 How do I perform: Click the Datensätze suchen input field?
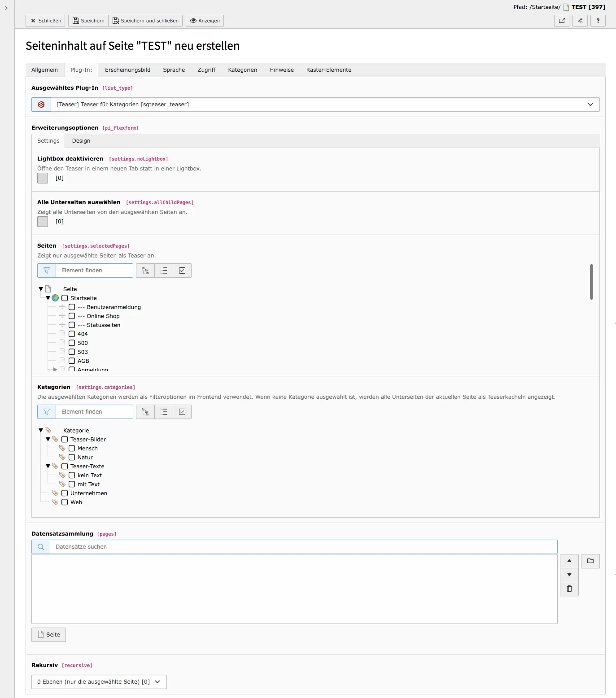pos(179,546)
